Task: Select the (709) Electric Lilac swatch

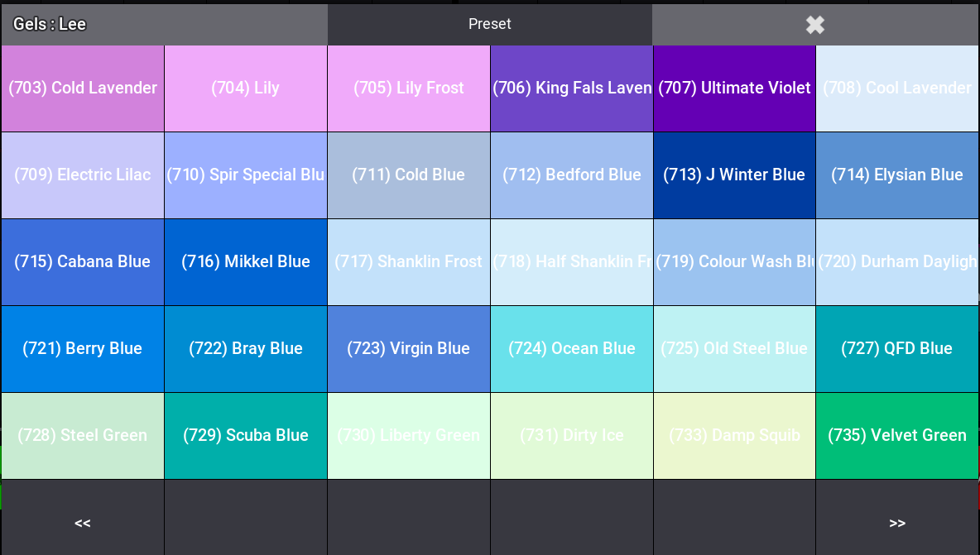Action: [82, 175]
